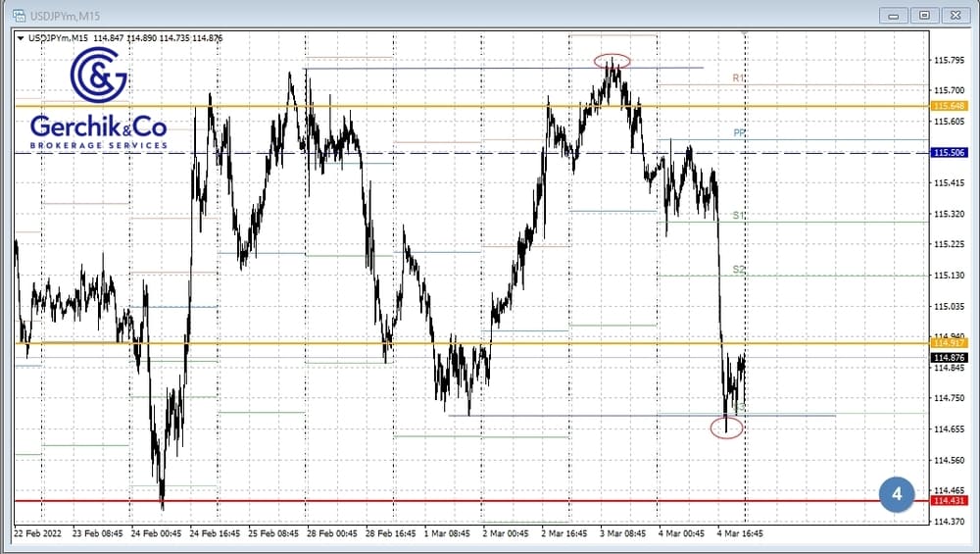Image resolution: width=980 pixels, height=554 pixels.
Task: Click the S1 support level label
Action: point(739,215)
